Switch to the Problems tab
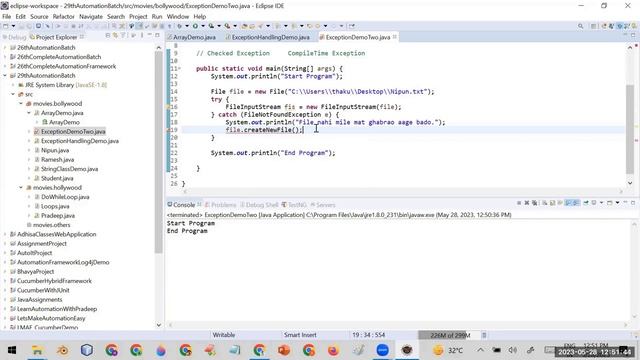This screenshot has width=640, height=360. [x=220, y=204]
